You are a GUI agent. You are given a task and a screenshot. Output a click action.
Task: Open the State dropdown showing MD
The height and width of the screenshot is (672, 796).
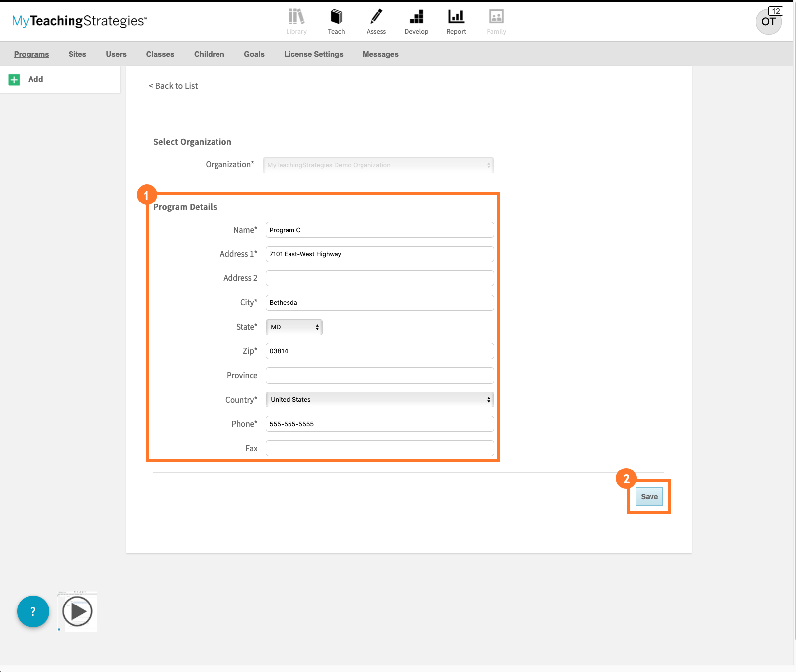point(293,327)
